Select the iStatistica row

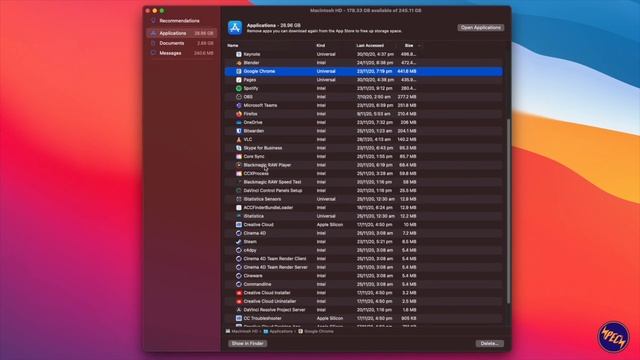coord(363,216)
